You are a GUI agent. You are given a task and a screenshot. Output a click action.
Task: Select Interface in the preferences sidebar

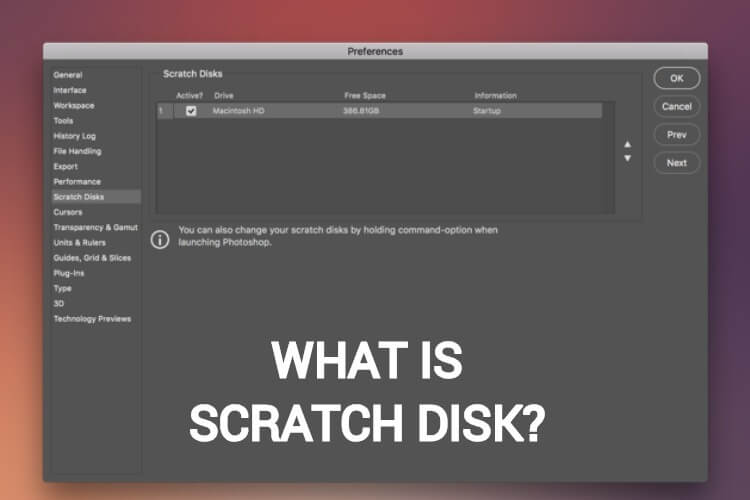tap(70, 90)
